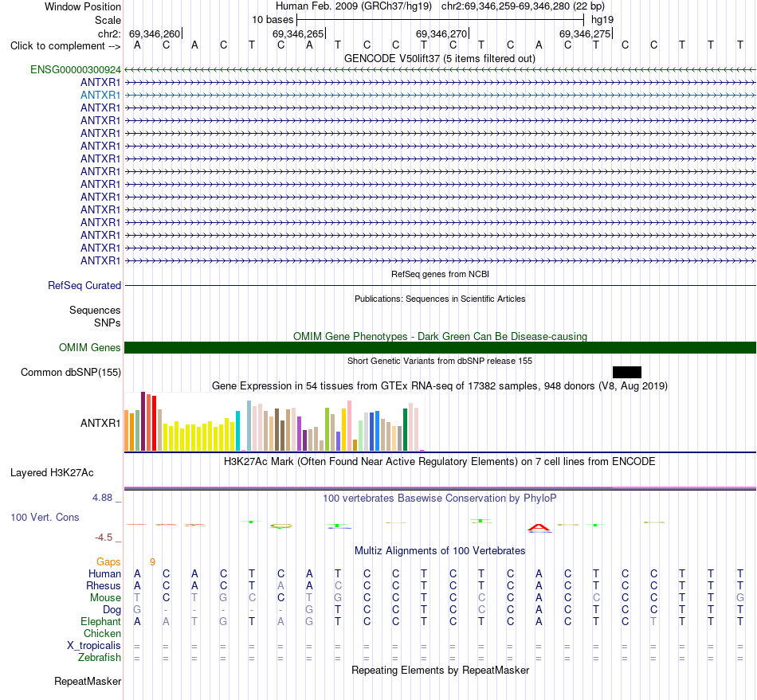
Task: Click the Sequences track label
Action: [95, 311]
